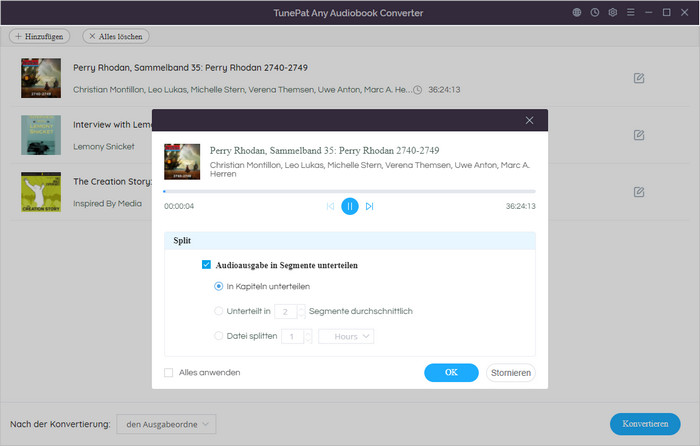The height and width of the screenshot is (446, 700).
Task: Check the Alles anwenden checkbox
Action: [x=168, y=372]
